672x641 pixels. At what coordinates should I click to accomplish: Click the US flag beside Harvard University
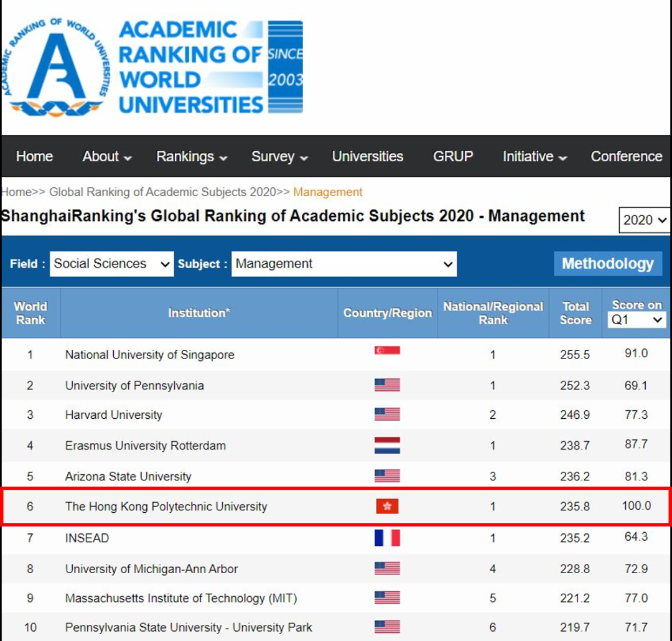(387, 414)
